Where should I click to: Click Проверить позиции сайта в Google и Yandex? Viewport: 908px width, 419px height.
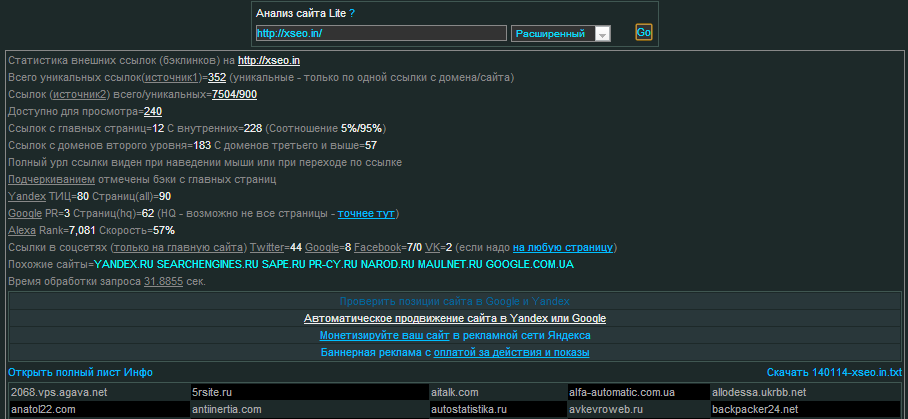(x=455, y=301)
